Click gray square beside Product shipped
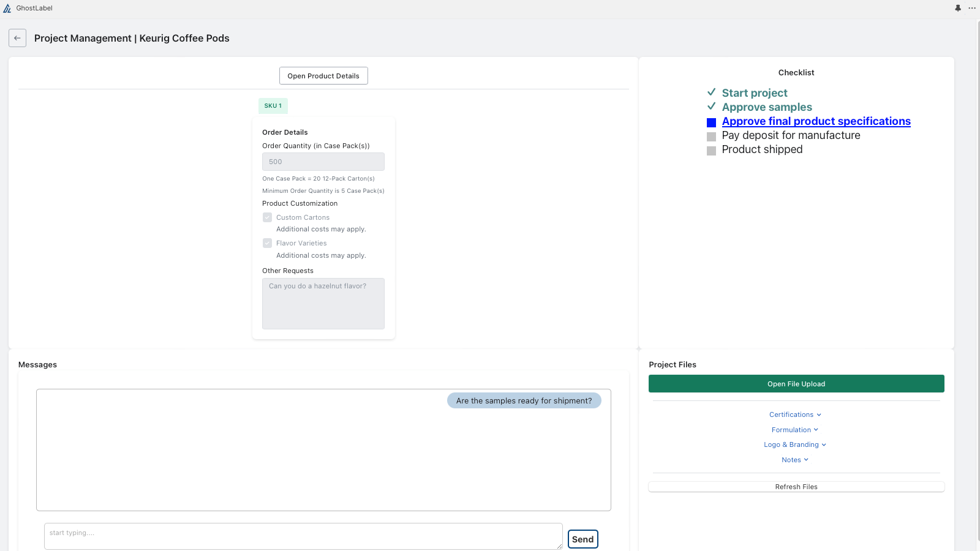Screen dimensions: 980x551 click(x=711, y=151)
